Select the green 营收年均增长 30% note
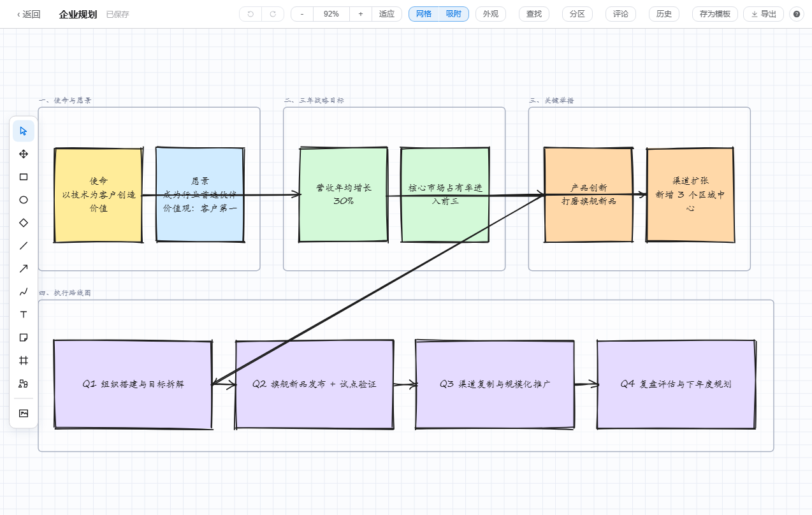 coord(344,194)
